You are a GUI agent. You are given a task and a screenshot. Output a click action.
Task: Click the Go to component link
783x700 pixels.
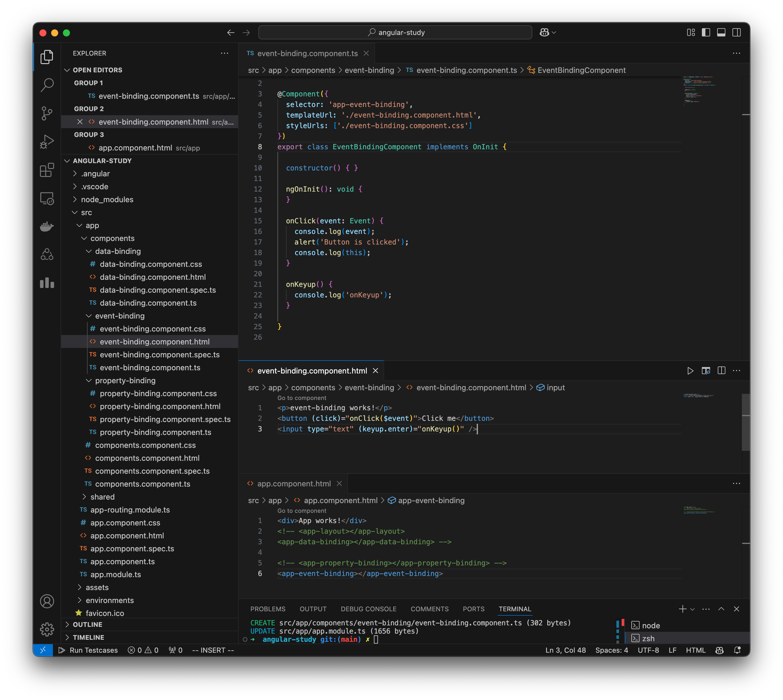301,398
